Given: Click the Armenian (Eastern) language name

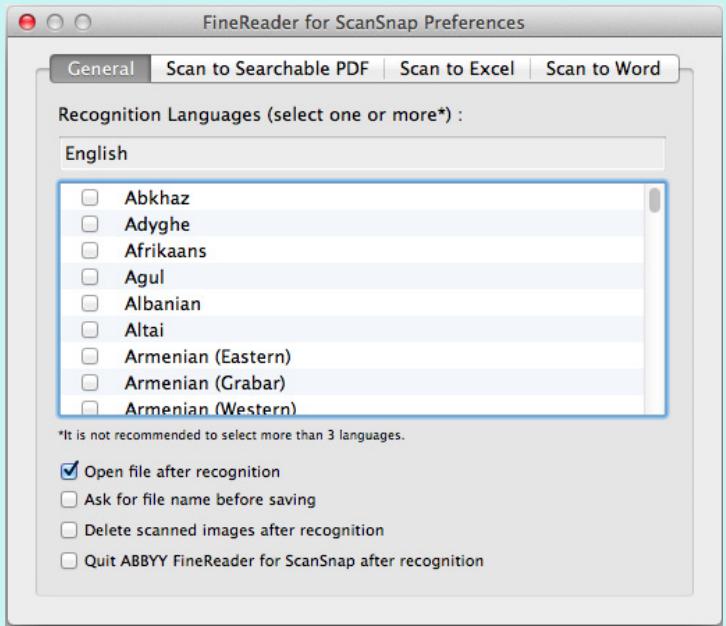Looking at the screenshot, I should pyautogui.click(x=207, y=357).
